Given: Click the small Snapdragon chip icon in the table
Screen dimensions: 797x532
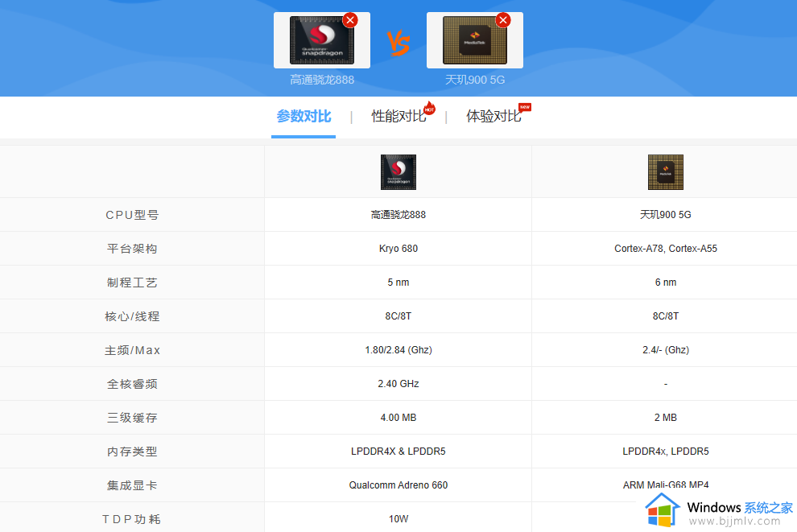Looking at the screenshot, I should [398, 172].
